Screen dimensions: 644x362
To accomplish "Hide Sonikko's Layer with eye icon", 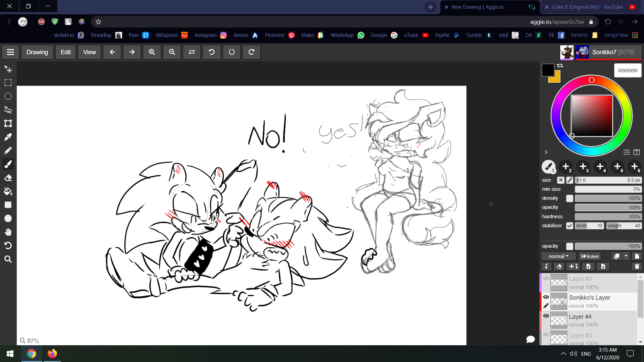I will 546,297.
